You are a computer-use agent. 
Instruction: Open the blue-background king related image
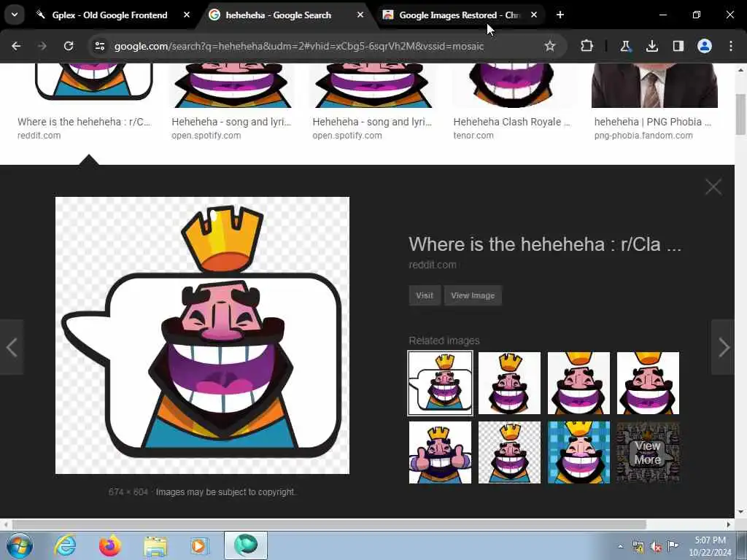[578, 452]
